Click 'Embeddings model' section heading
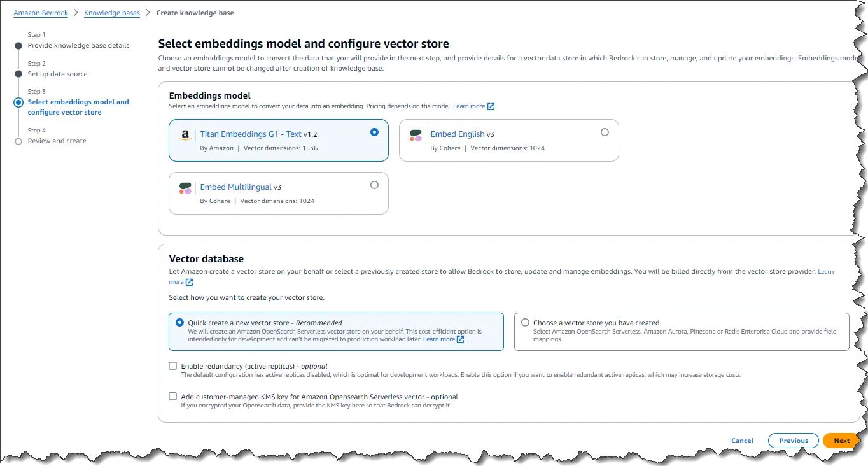 click(x=209, y=95)
